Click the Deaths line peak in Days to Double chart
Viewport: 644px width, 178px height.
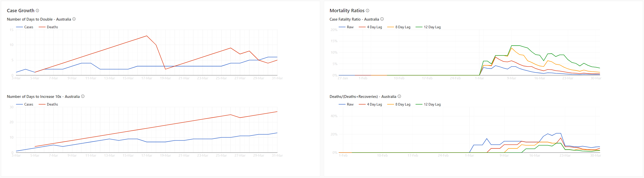(147, 36)
